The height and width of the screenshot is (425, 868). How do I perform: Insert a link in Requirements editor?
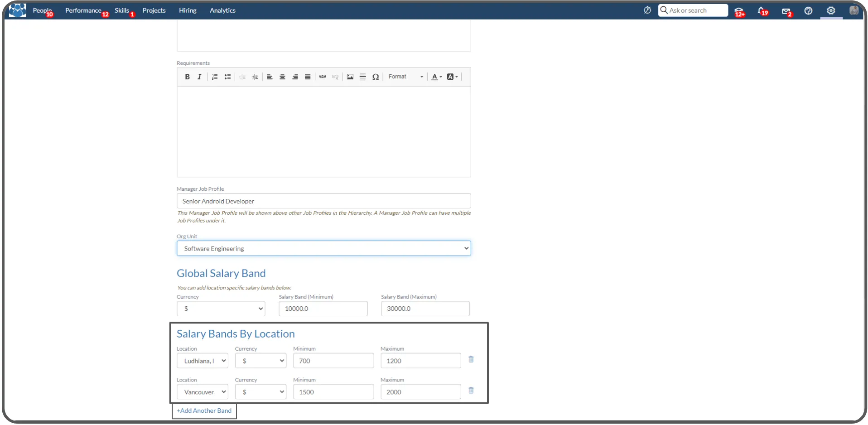(x=323, y=77)
